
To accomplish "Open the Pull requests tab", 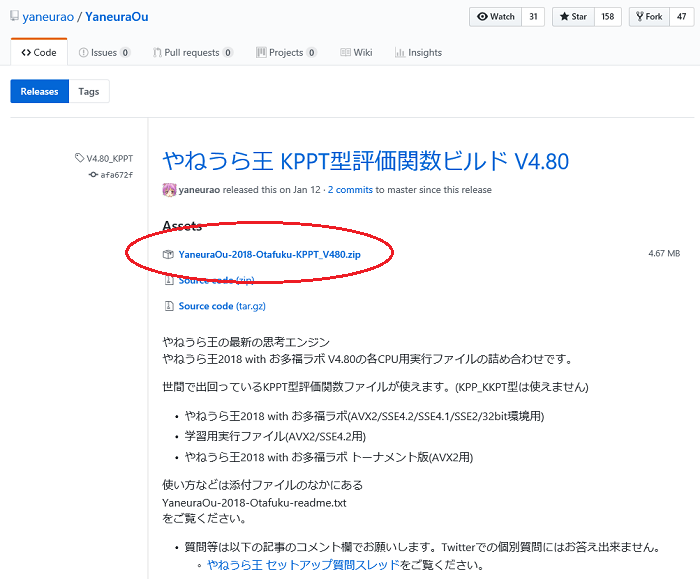I will 192,52.
